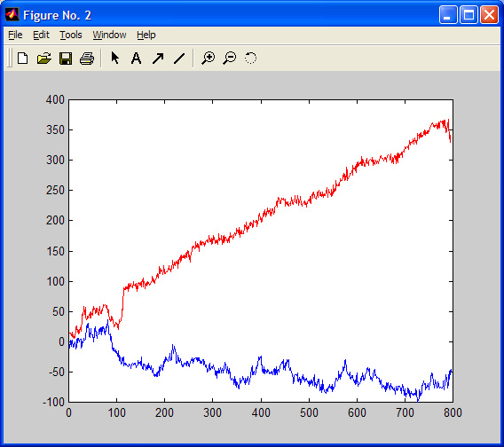The image size is (504, 447).
Task: Open a file with the folder icon
Action: pyautogui.click(x=44, y=59)
